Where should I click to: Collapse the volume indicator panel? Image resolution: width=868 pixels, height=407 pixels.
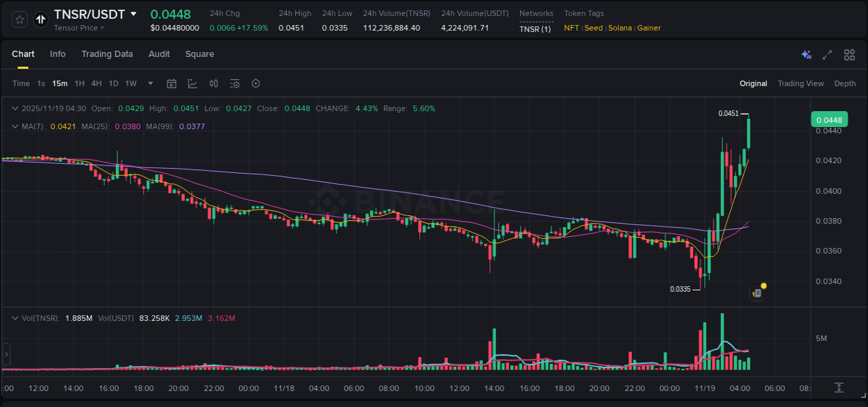[x=15, y=318]
